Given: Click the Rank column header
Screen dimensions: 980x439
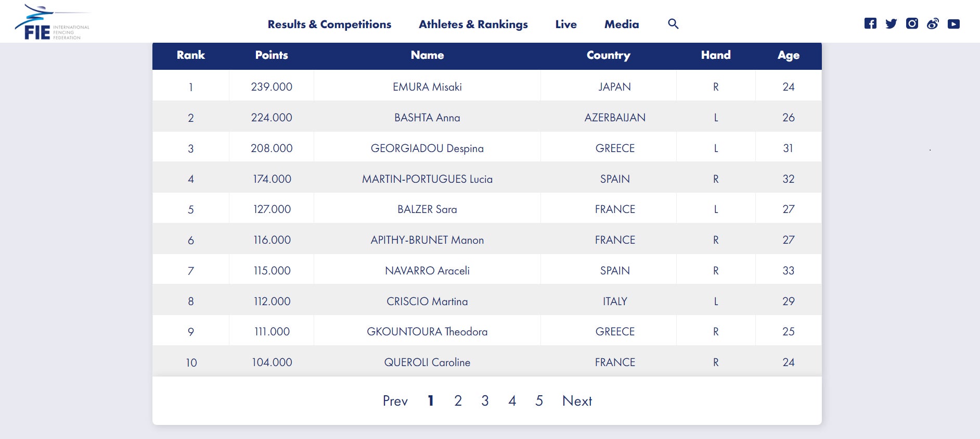Looking at the screenshot, I should pyautogui.click(x=190, y=55).
